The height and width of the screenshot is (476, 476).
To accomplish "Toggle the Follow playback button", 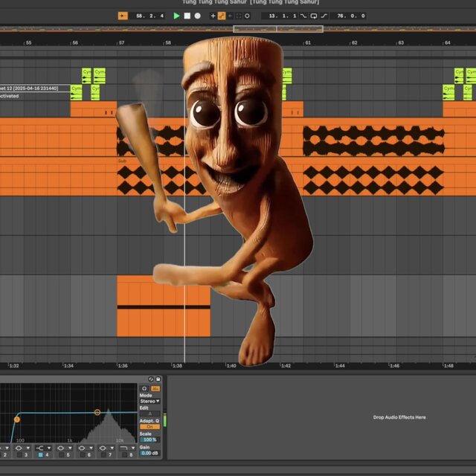I will (x=123, y=16).
